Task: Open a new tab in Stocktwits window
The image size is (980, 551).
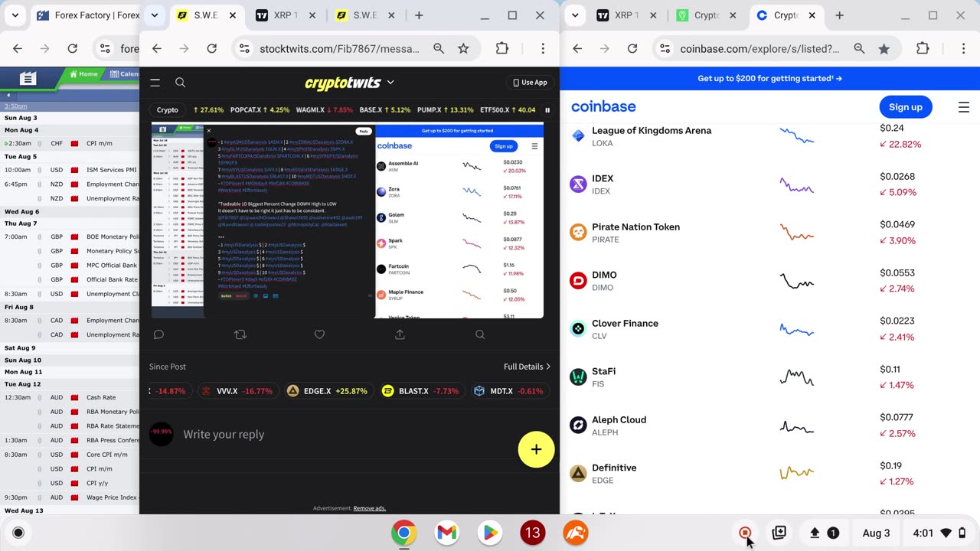Action: (x=419, y=15)
